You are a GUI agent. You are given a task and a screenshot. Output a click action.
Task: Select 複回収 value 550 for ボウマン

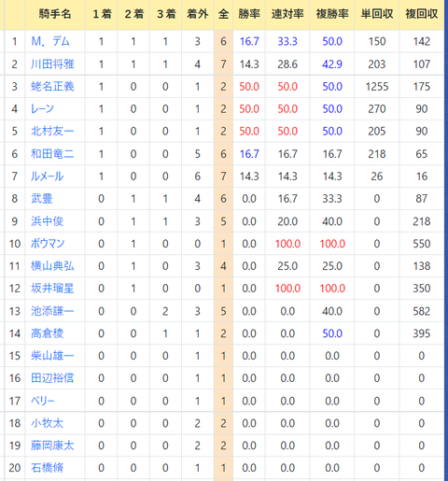pyautogui.click(x=422, y=244)
